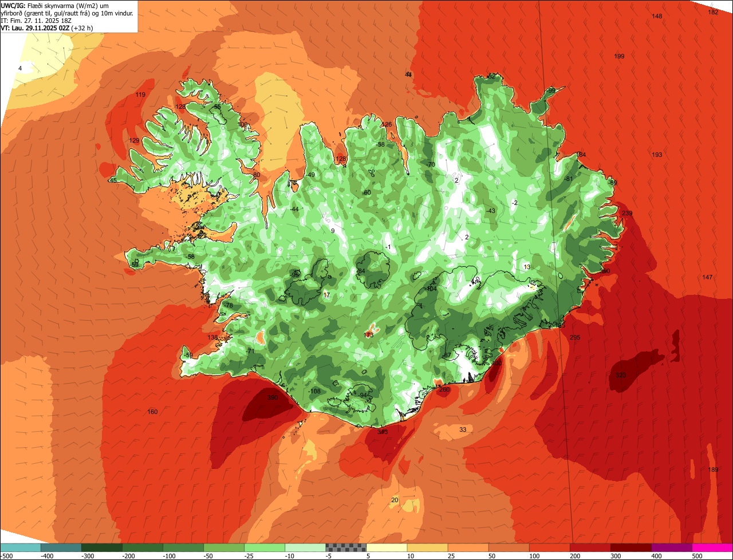Click the -10 to -5 pale green swatch
Screen dimensions: 733x560
pos(305,547)
